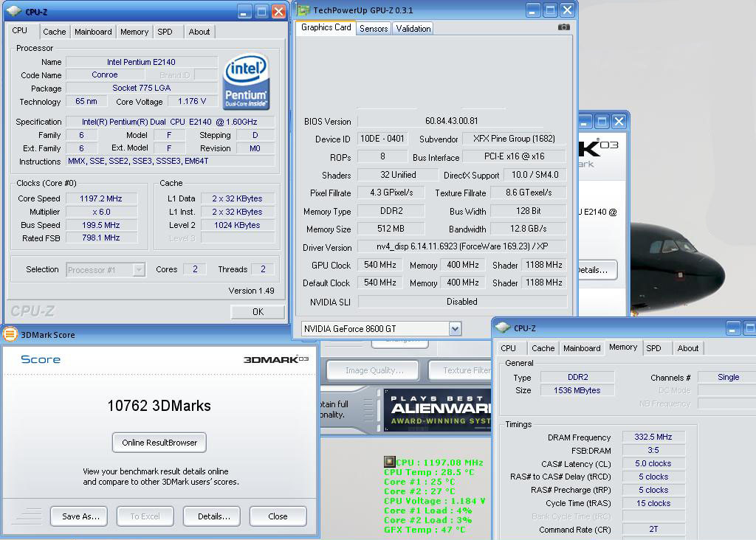The height and width of the screenshot is (540, 756).
Task: Click CPU-Z title bar icon in top window
Action: (14, 10)
